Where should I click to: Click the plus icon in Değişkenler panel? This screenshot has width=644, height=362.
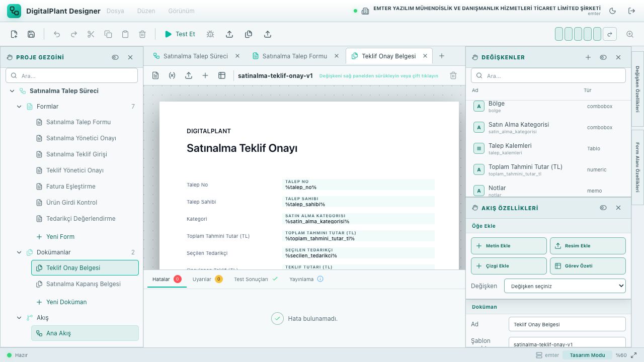588,57
